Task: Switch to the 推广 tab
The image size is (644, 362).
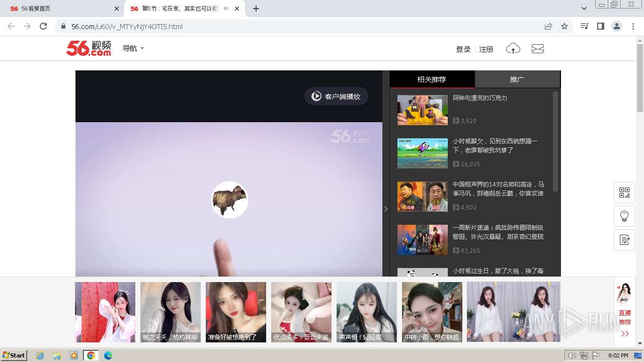Action: point(517,79)
